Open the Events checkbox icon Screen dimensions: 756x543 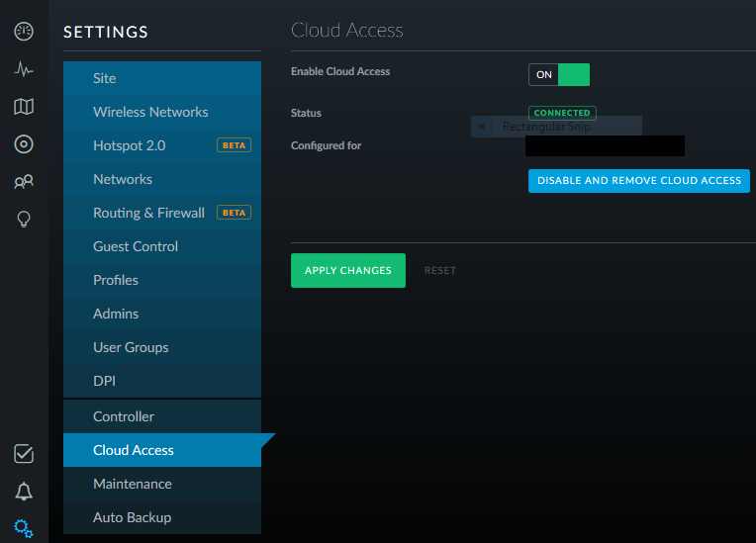click(x=24, y=454)
